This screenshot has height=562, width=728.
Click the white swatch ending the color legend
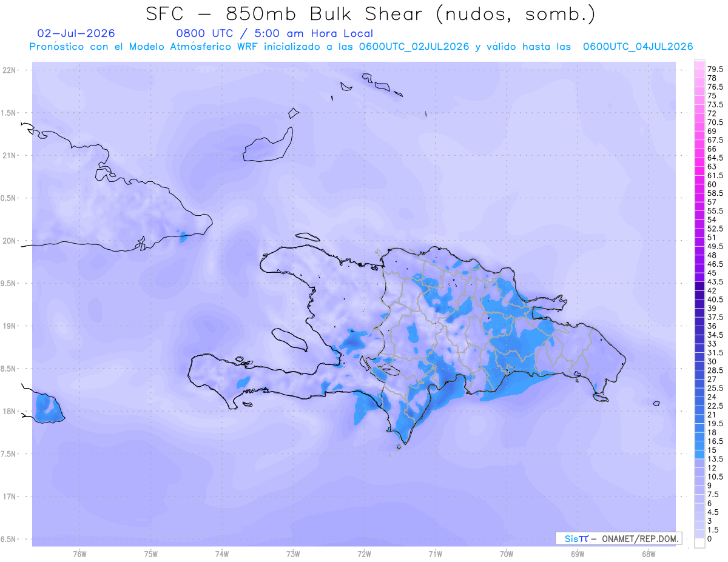pos(699,543)
